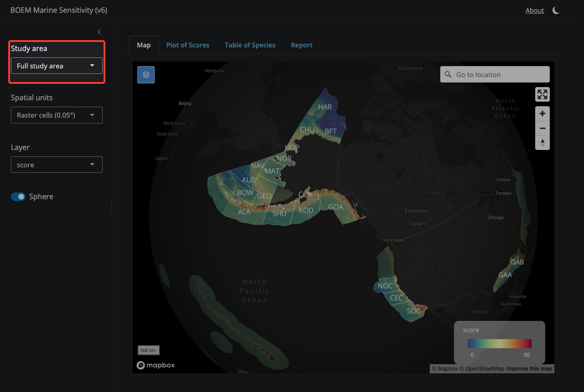Click the CEC region label
Screen dimensions: 584x392
[396, 298]
